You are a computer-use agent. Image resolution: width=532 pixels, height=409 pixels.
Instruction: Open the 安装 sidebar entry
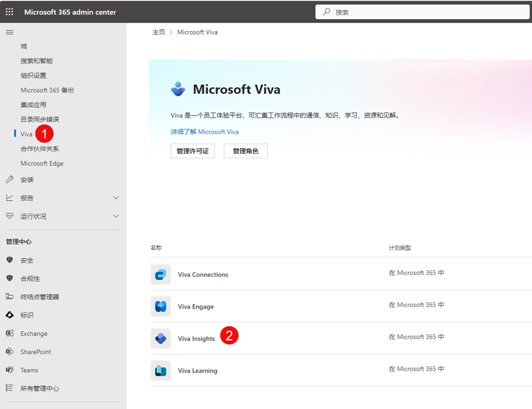pyautogui.click(x=27, y=179)
